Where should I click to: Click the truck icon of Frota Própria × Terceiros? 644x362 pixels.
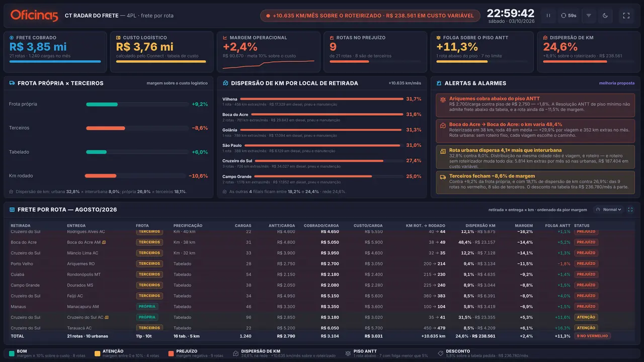pos(12,83)
